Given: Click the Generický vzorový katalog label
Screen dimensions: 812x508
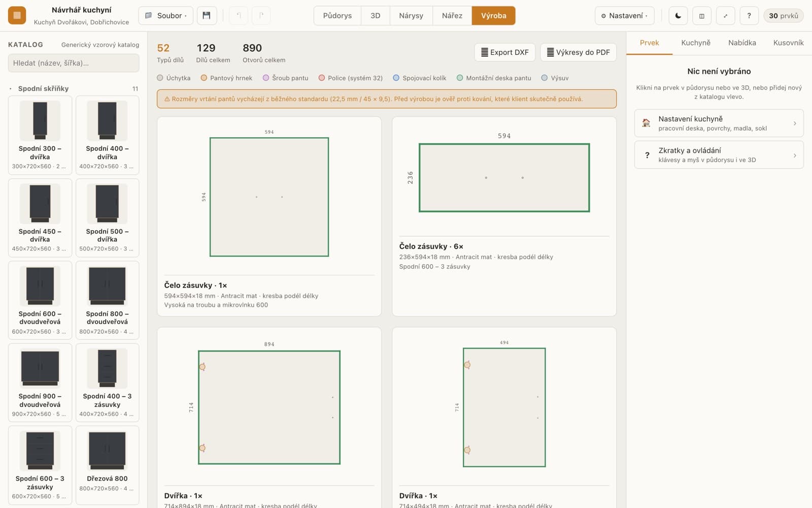Looking at the screenshot, I should coord(100,45).
